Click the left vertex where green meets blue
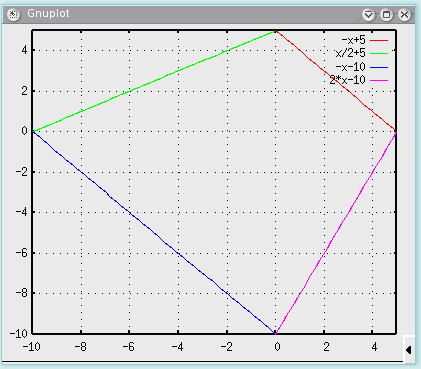The image size is (421, 369). coord(33,131)
